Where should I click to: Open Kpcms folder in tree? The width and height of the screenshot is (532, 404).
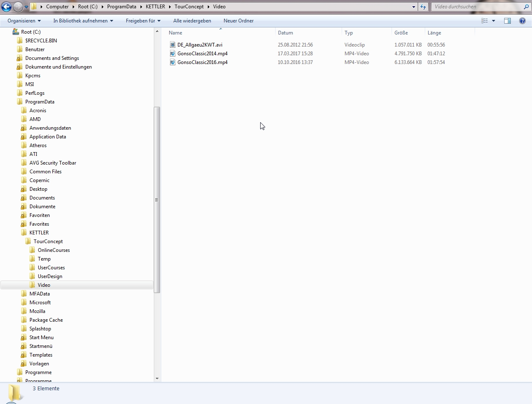(x=33, y=76)
